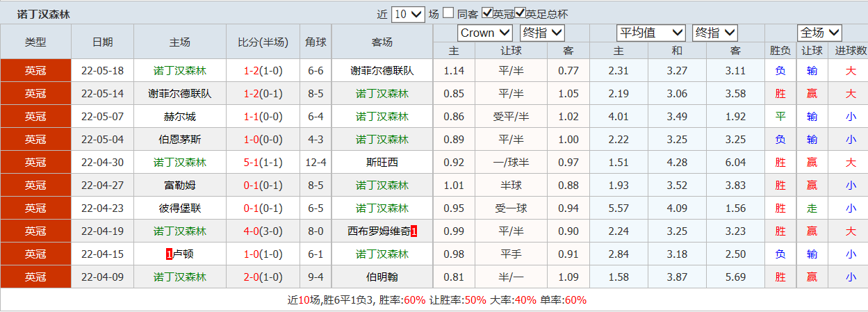Open the 伯明翰 team page

pyautogui.click(x=382, y=277)
